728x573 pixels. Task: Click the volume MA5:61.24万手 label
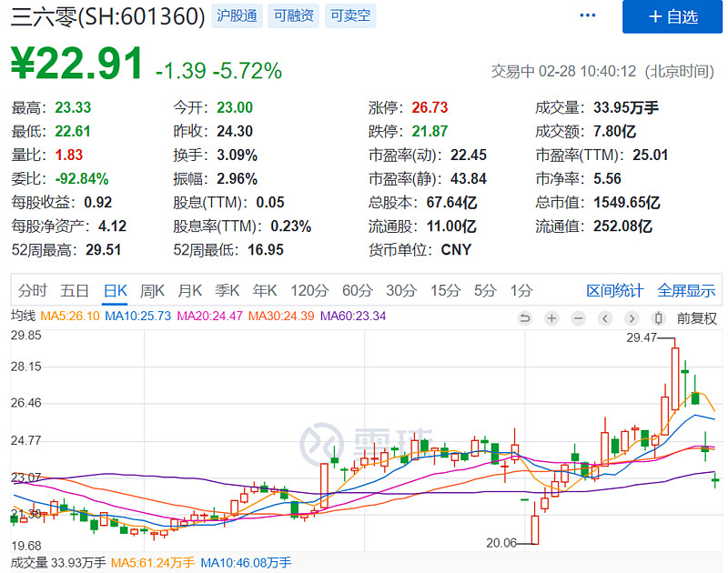152,563
